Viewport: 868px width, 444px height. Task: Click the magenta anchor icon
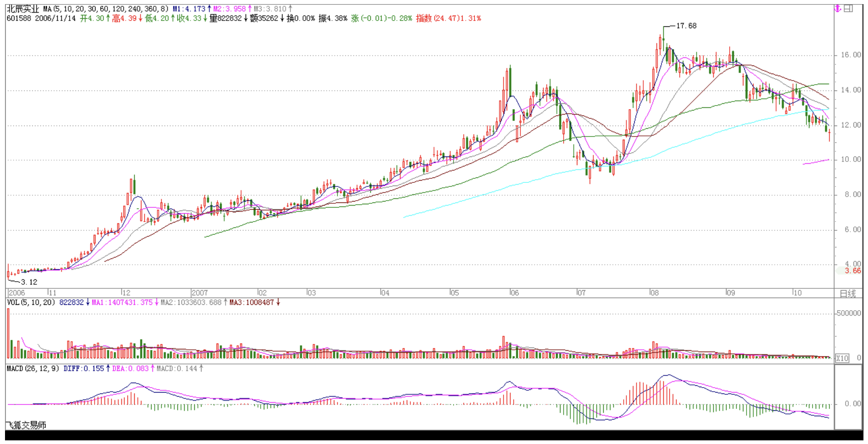click(838, 9)
